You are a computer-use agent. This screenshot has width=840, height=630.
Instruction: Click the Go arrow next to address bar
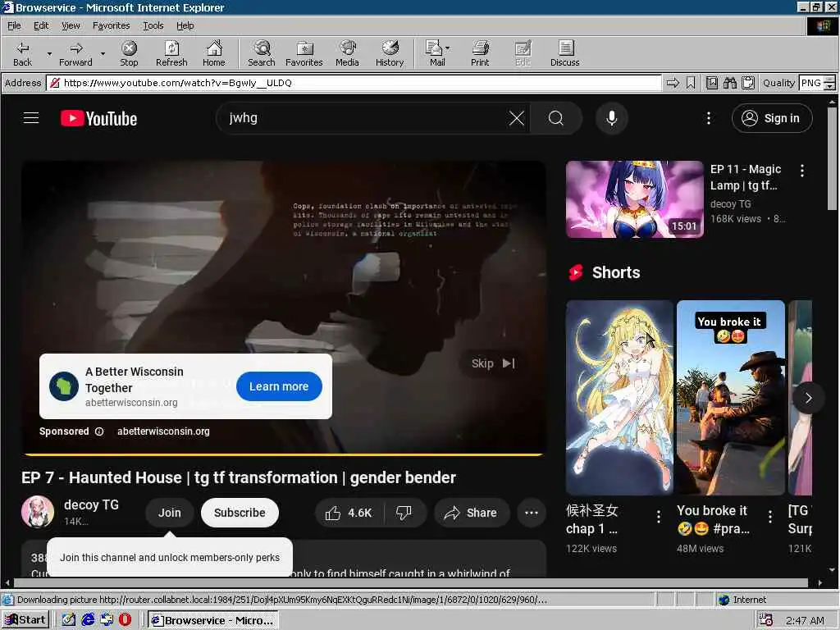[x=673, y=83]
